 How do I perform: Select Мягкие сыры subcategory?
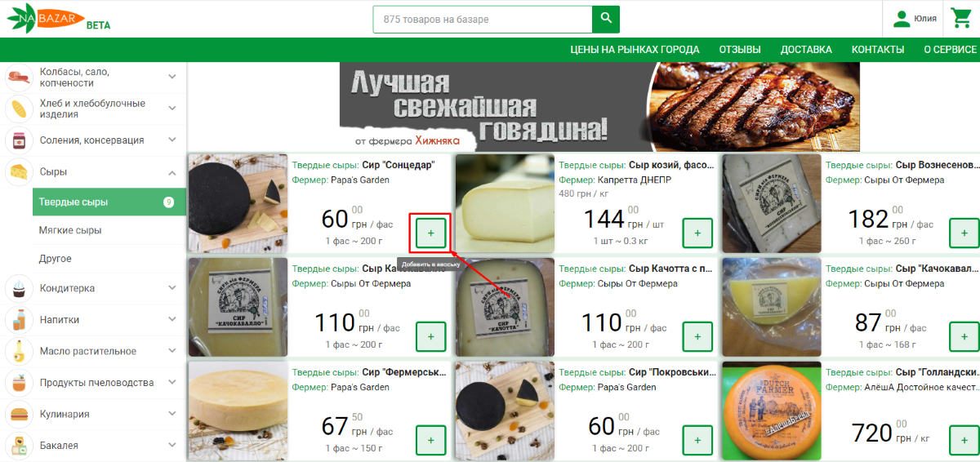[70, 230]
